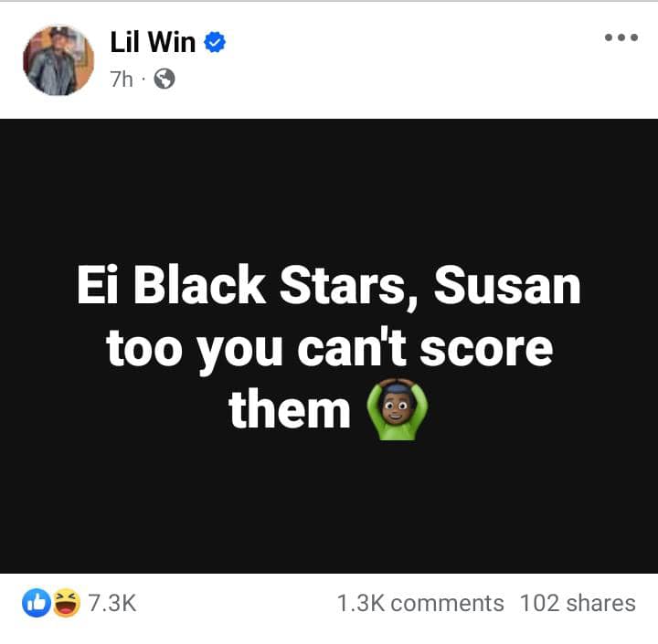Visit the Lil Win page name
Screen dimensions: 658x644
click(x=153, y=42)
